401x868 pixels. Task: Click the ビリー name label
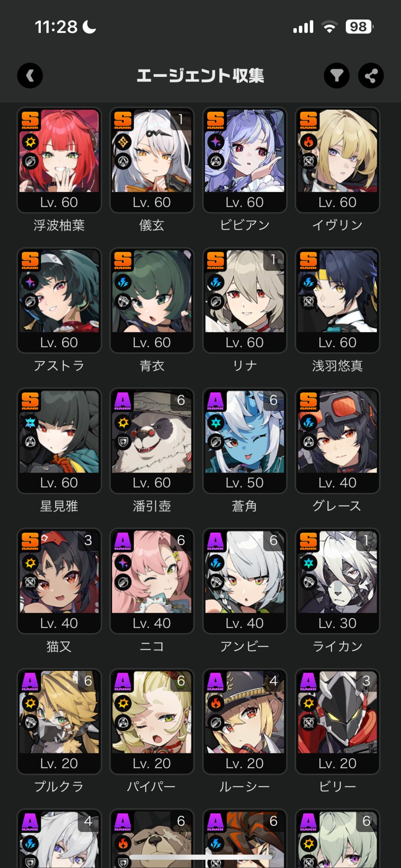point(337,787)
